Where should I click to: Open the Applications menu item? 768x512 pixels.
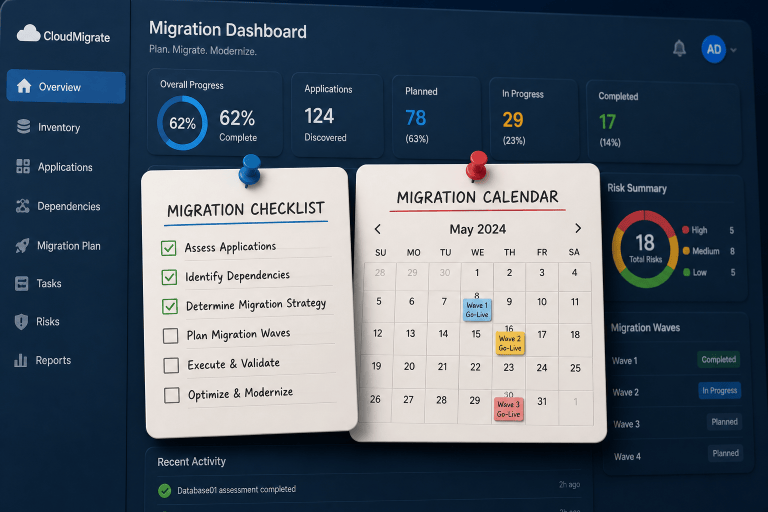pos(66,167)
